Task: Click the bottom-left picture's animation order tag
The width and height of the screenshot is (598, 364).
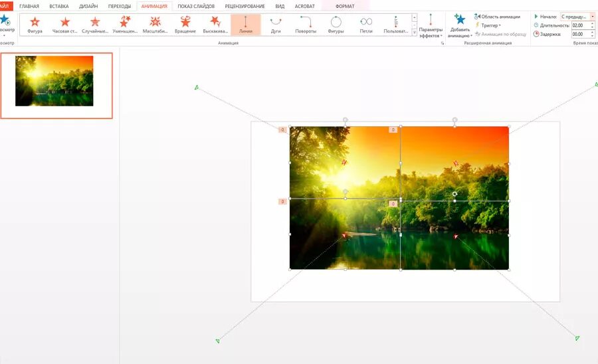Action: point(282,202)
